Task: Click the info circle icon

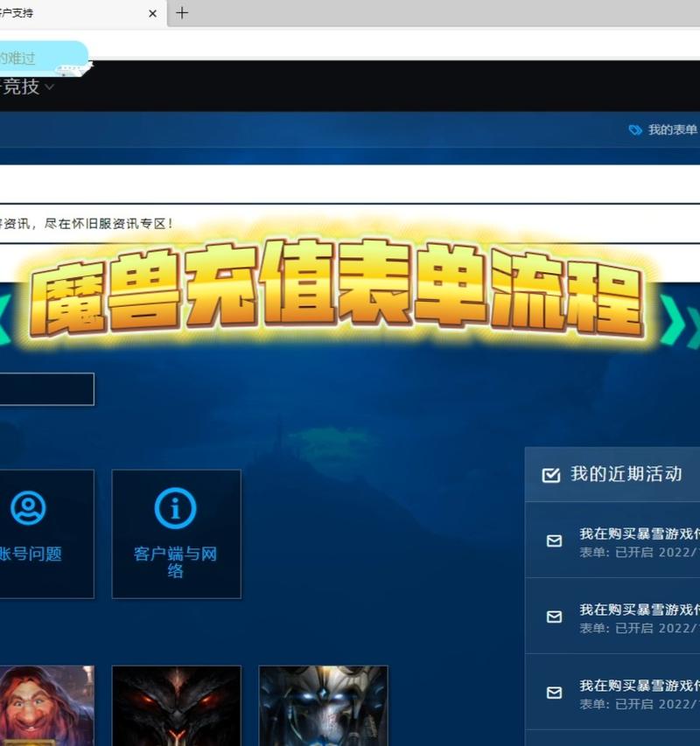Action: click(175, 508)
